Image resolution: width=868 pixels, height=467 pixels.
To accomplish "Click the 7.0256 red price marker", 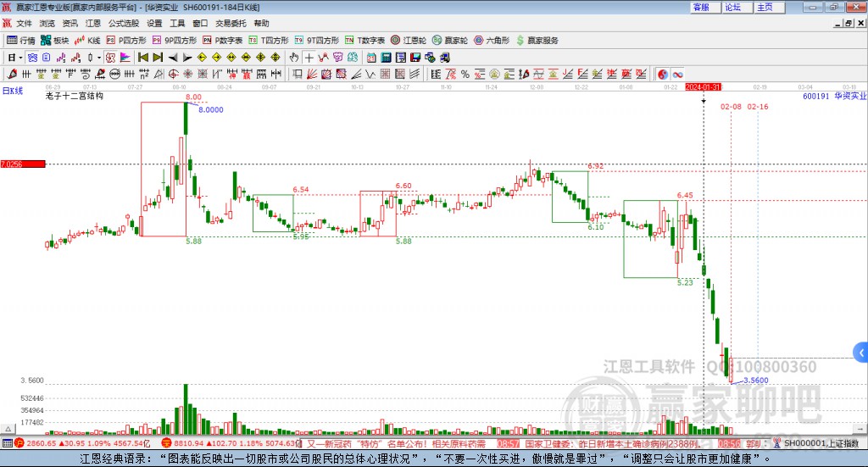I will pyautogui.click(x=23, y=164).
